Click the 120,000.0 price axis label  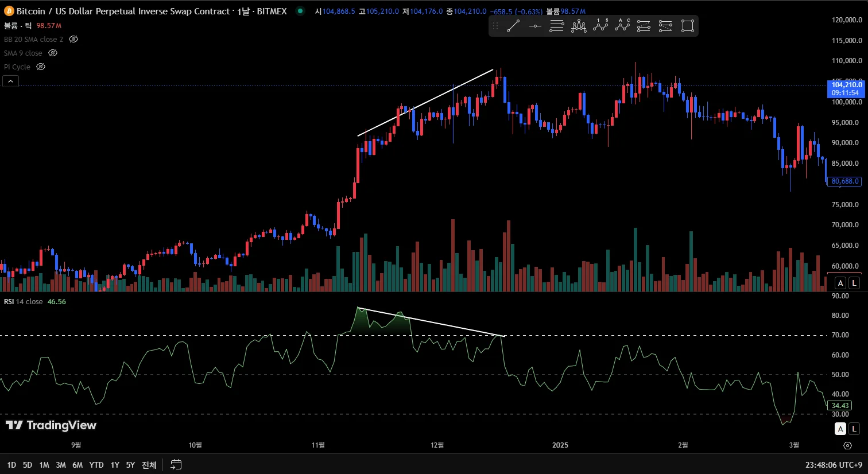point(847,20)
